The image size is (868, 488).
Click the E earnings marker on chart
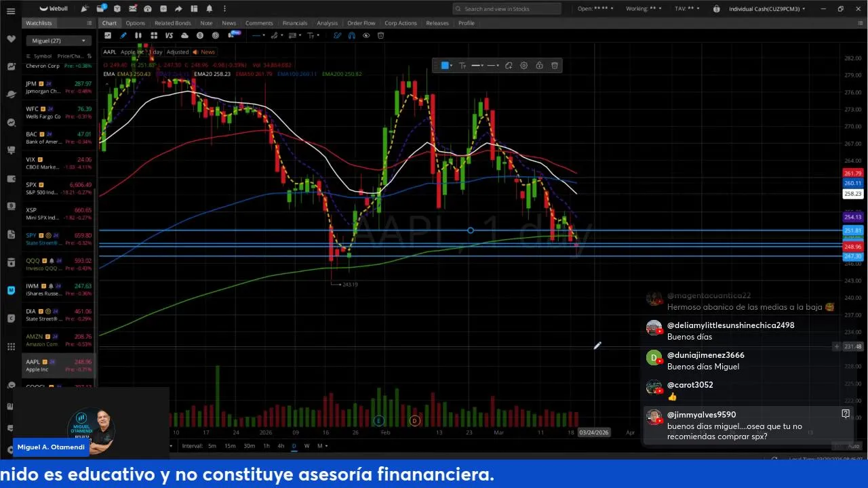pyautogui.click(x=379, y=421)
